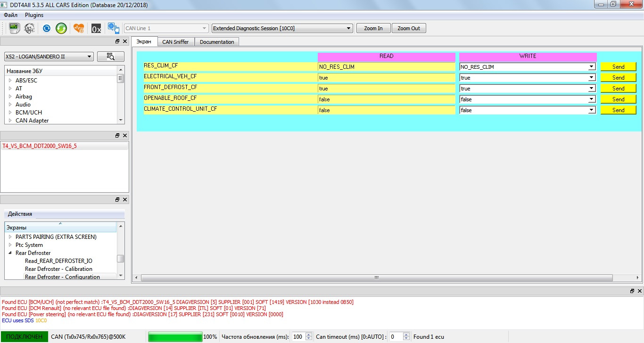Screen dimensions: 644x343
Task: Click the Zoom In button
Action: (373, 28)
